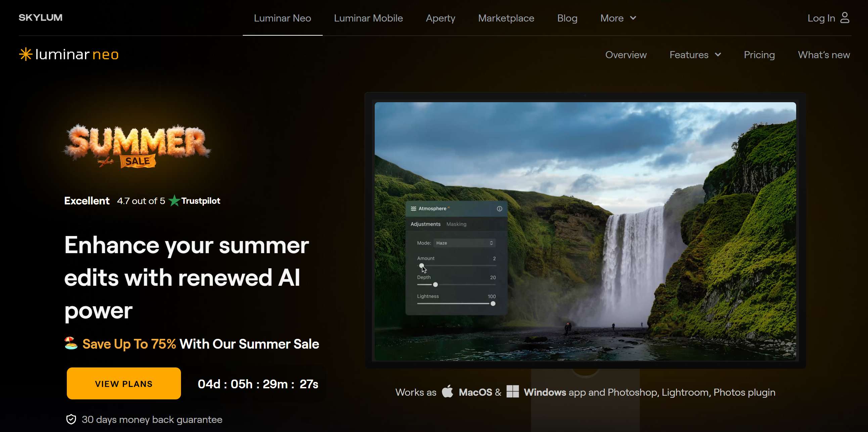Expand the Features dropdown
868x432 pixels.
click(695, 55)
